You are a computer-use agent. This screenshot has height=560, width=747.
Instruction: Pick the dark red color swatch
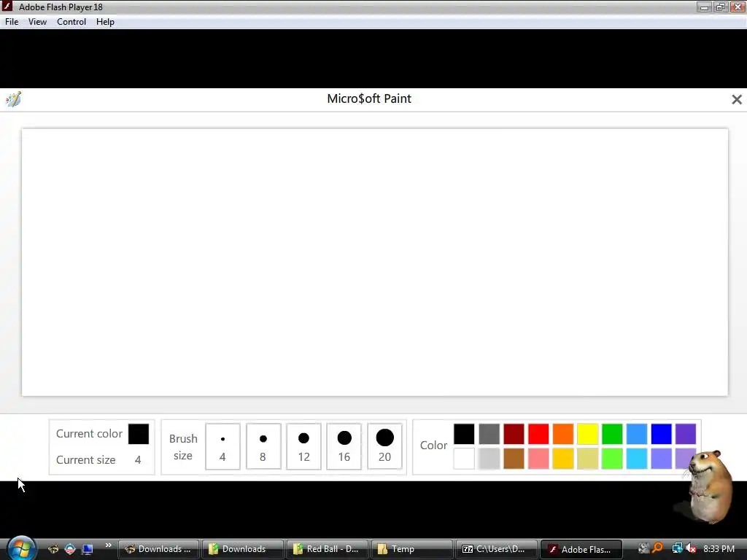pos(514,434)
